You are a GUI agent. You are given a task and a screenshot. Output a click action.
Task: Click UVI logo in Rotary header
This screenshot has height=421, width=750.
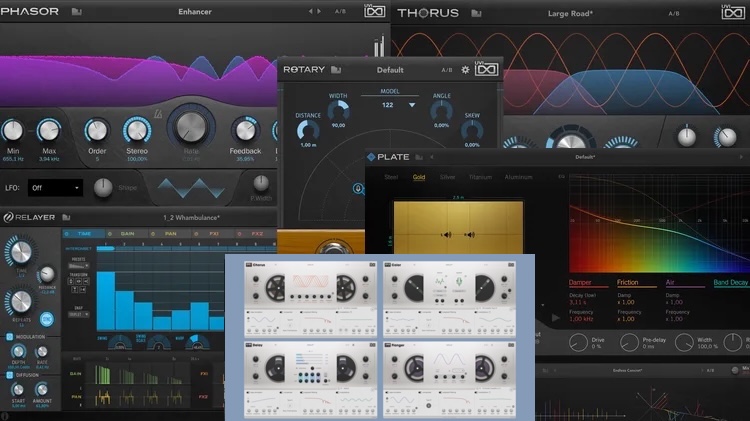pos(486,69)
